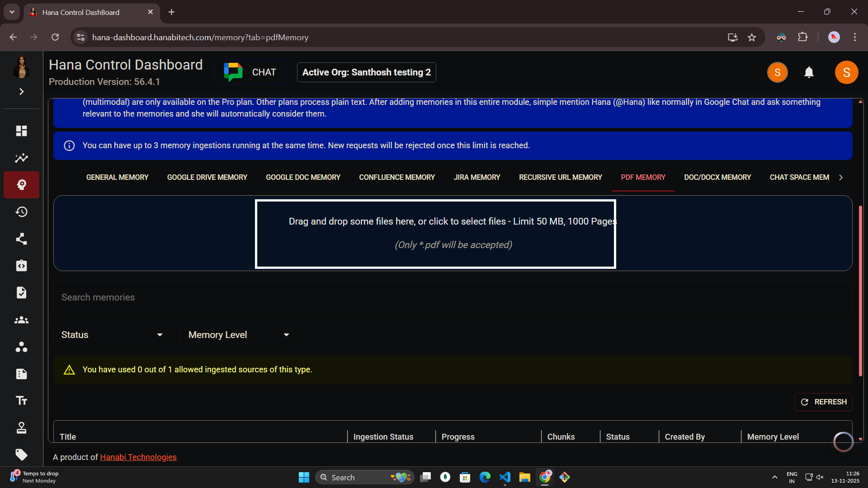Select the tag icon at sidebar bottom
The height and width of the screenshot is (488, 868).
coord(21,455)
